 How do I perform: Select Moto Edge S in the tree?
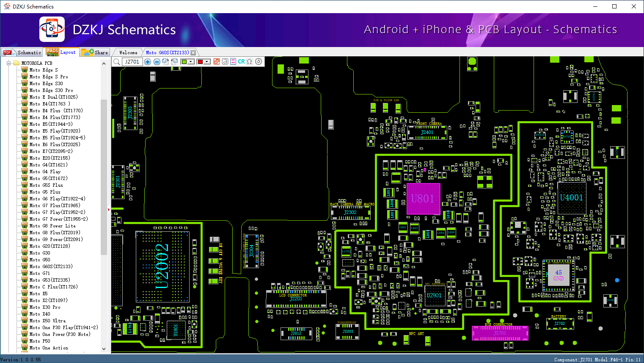coord(44,70)
